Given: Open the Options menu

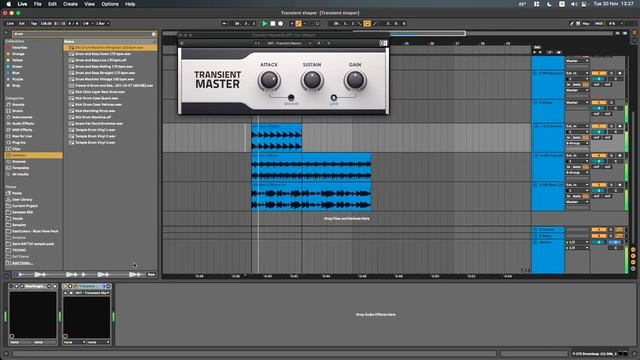Looking at the screenshot, I should click(110, 4).
